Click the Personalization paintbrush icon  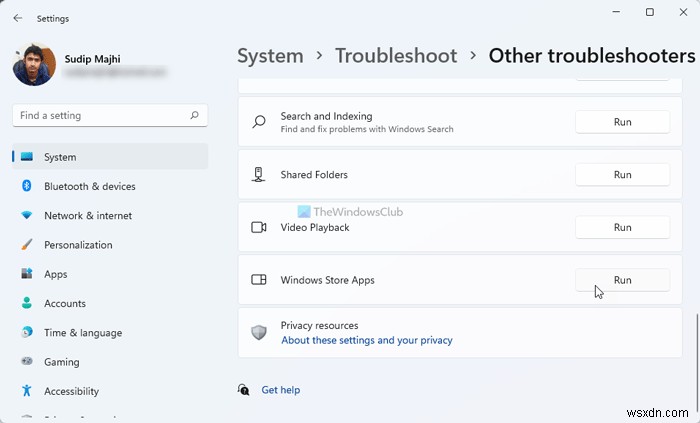coord(27,245)
